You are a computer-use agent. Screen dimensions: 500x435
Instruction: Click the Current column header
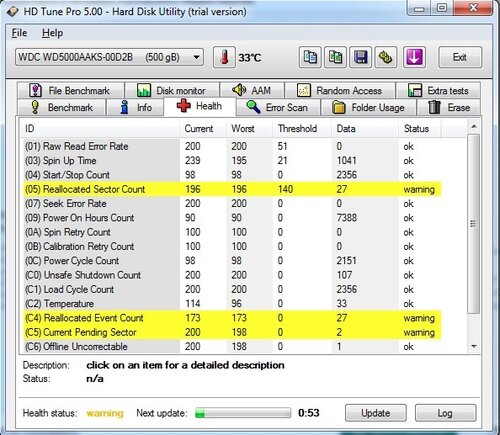(203, 129)
